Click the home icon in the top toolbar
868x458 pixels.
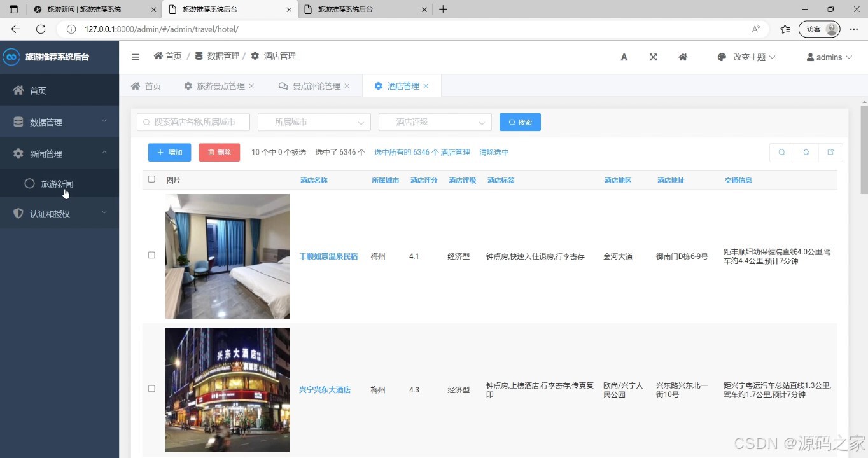(x=682, y=57)
